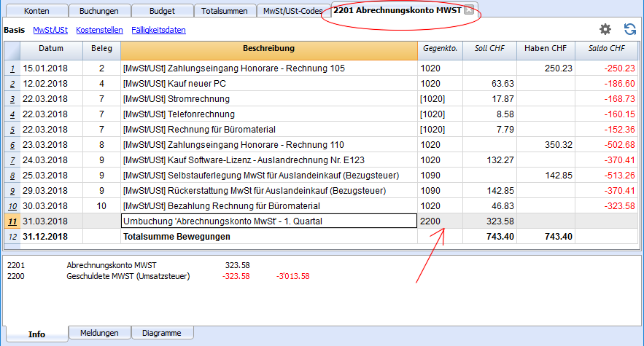
Task: Select row number 11 link
Action: click(x=12, y=221)
